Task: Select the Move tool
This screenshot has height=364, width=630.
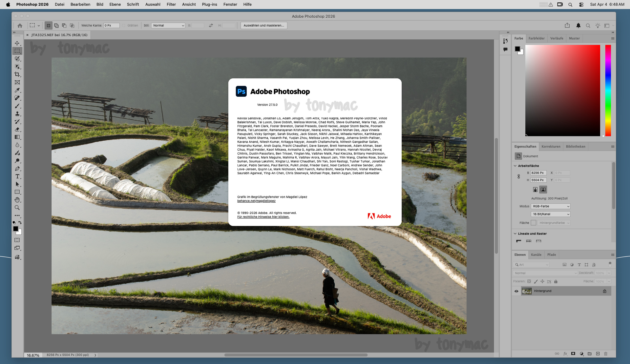Action: tap(17, 43)
